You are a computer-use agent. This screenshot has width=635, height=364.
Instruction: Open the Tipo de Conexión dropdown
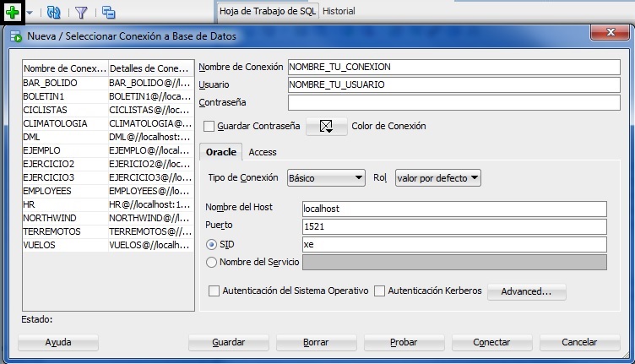pos(325,178)
